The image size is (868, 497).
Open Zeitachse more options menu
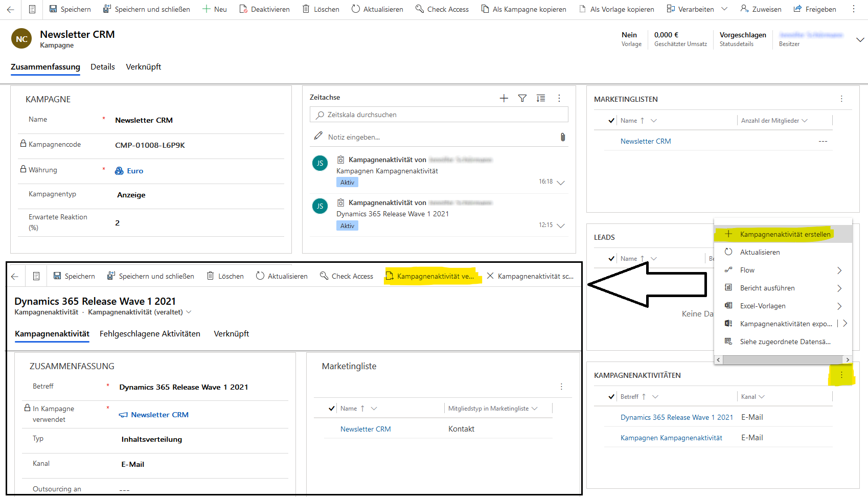pos(559,98)
